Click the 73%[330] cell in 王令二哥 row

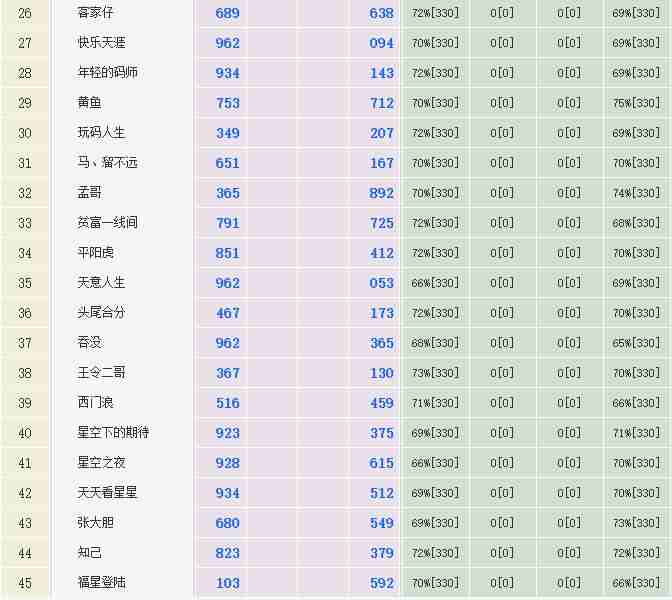tap(435, 373)
